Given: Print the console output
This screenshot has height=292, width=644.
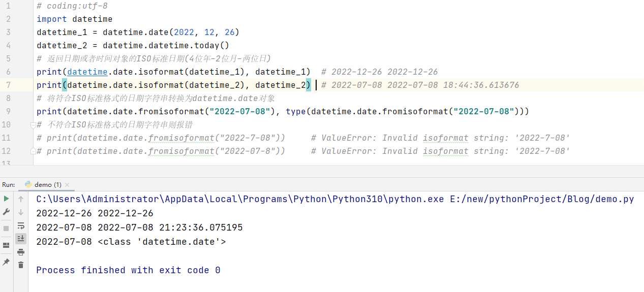Looking at the screenshot, I should point(21,252).
